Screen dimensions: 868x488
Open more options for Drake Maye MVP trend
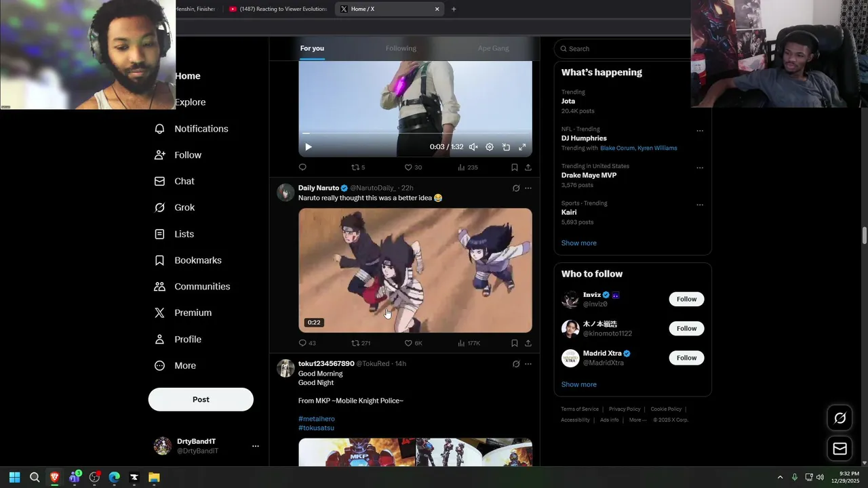[700, 168]
